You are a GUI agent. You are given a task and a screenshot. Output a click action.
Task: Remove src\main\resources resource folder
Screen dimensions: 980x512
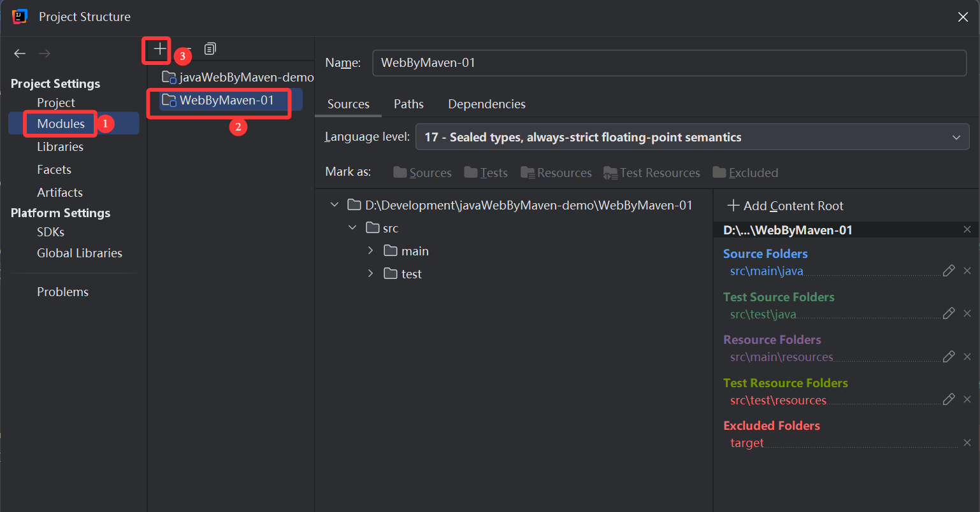967,357
